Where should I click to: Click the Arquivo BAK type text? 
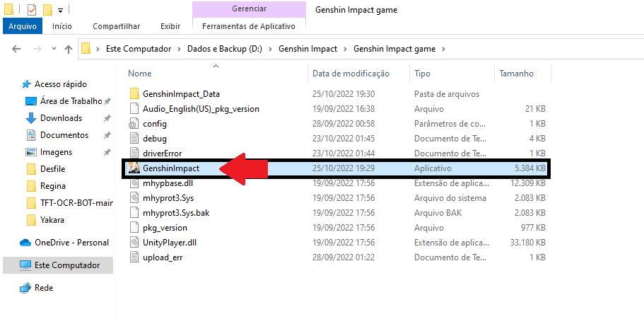[x=438, y=213]
